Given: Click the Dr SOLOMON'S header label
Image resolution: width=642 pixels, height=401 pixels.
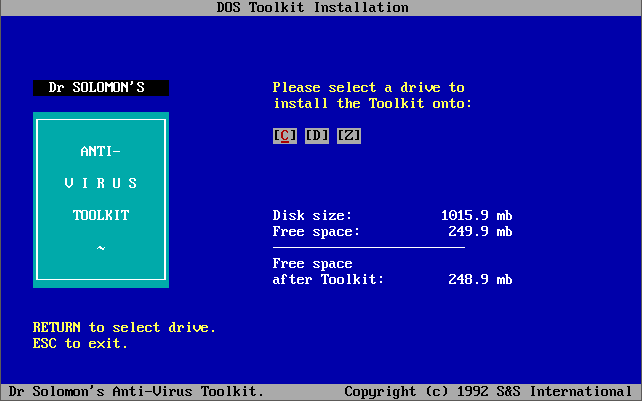Looking at the screenshot, I should pyautogui.click(x=100, y=88).
